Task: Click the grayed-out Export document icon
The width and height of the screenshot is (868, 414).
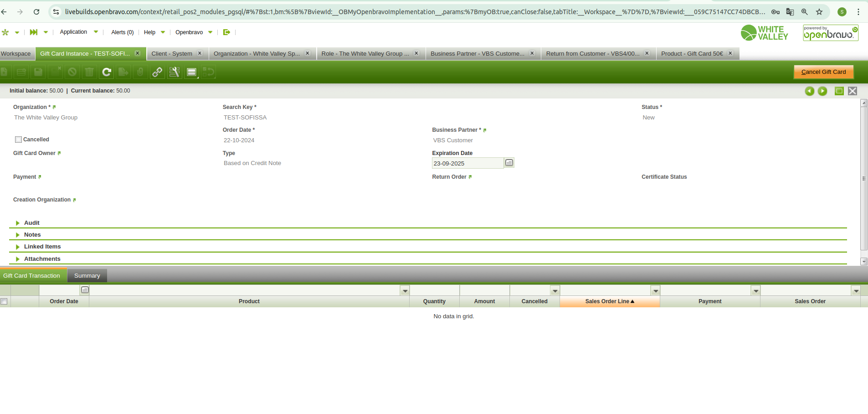Action: (123, 72)
